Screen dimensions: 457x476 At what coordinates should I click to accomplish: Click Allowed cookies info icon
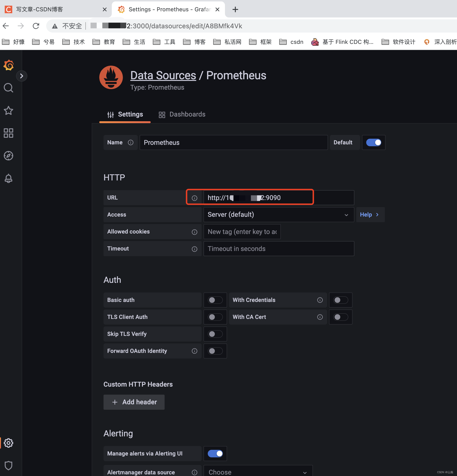(195, 232)
